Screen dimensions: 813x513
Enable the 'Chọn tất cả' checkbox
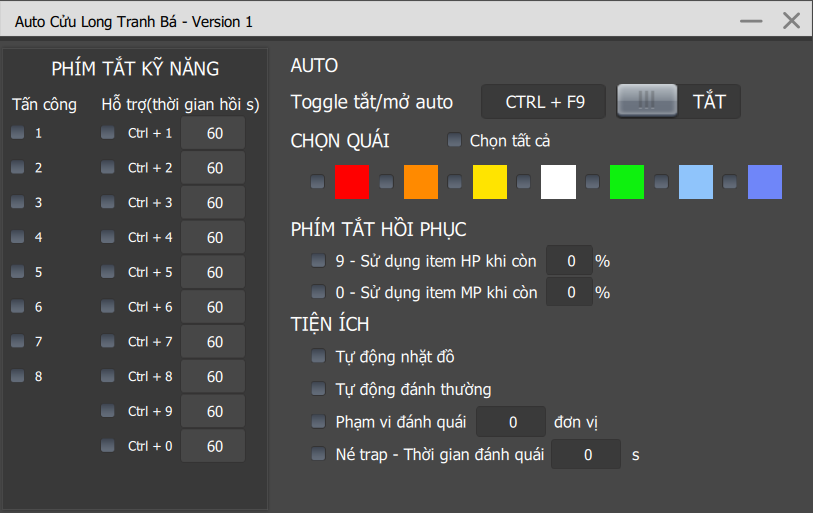coord(454,140)
